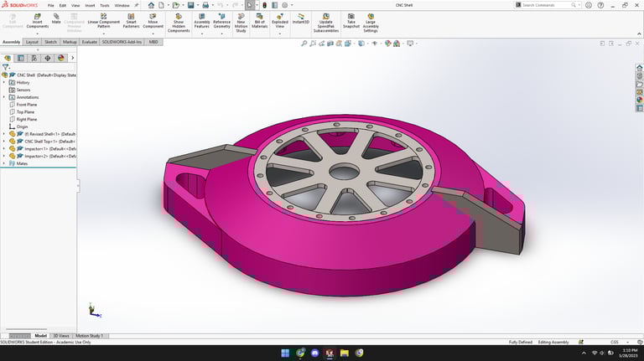This screenshot has height=361, width=644.
Task: Open the Insert Components dropdown arrow
Action: coord(38,34)
